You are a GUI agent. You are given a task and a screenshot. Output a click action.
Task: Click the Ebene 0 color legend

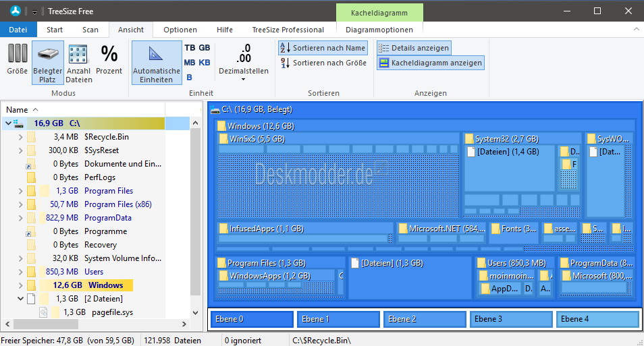pos(252,319)
